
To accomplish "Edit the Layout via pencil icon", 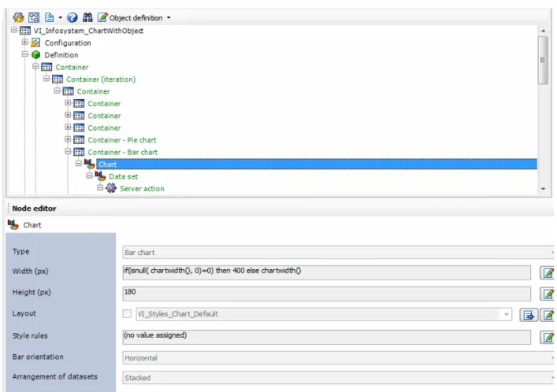I will pyautogui.click(x=547, y=315).
